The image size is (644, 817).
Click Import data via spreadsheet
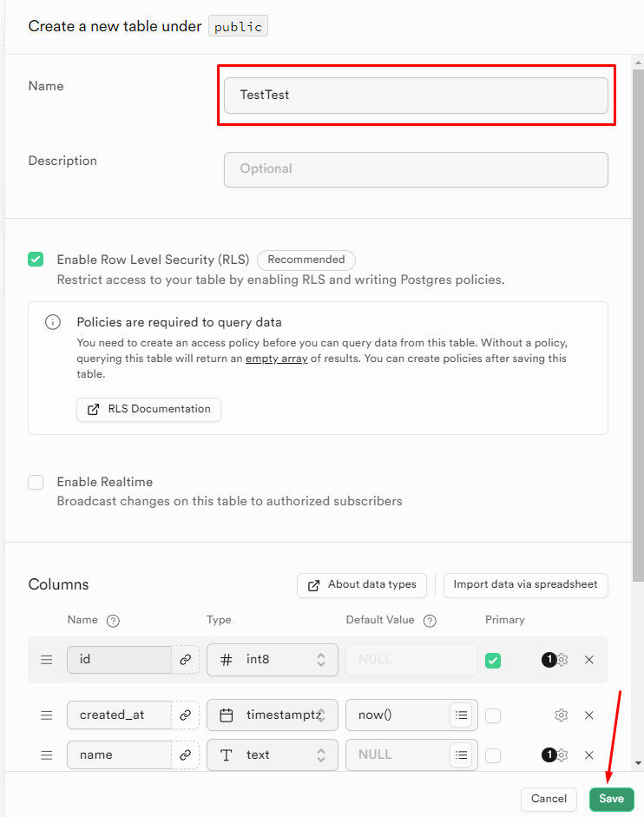click(x=525, y=585)
